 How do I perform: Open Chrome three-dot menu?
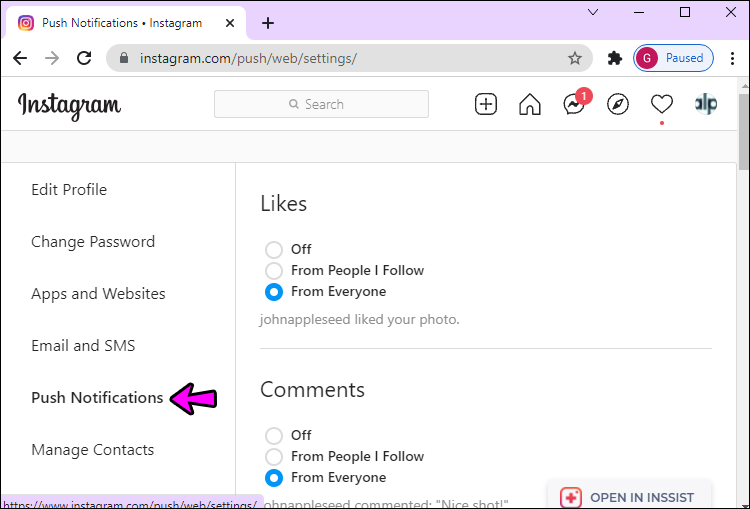[x=732, y=58]
